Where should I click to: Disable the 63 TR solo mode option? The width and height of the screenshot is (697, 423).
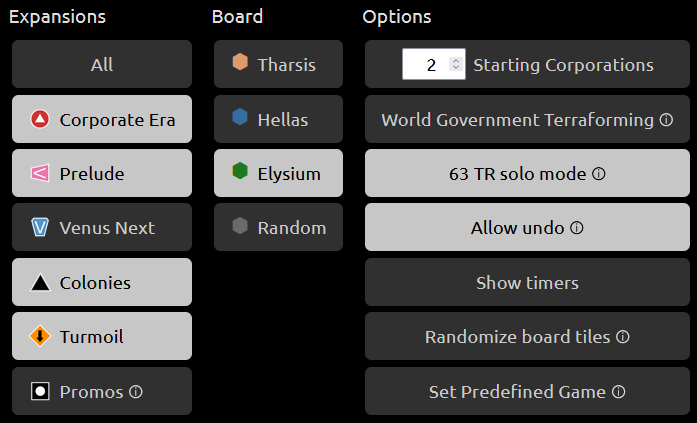(x=527, y=173)
